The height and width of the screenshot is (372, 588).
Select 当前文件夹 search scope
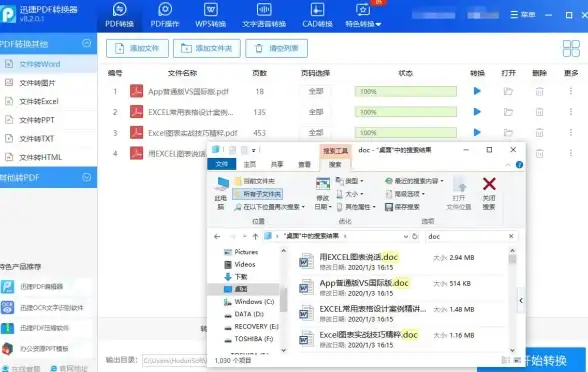point(255,181)
